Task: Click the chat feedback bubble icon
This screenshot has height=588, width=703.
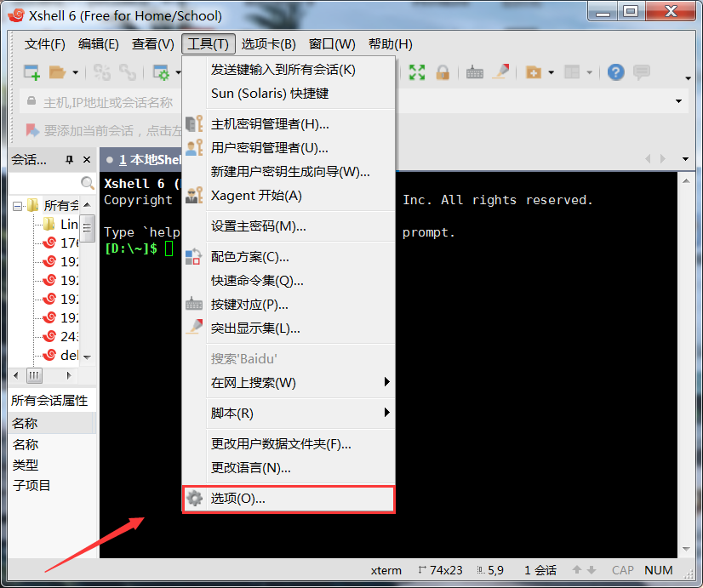Action: pos(642,72)
